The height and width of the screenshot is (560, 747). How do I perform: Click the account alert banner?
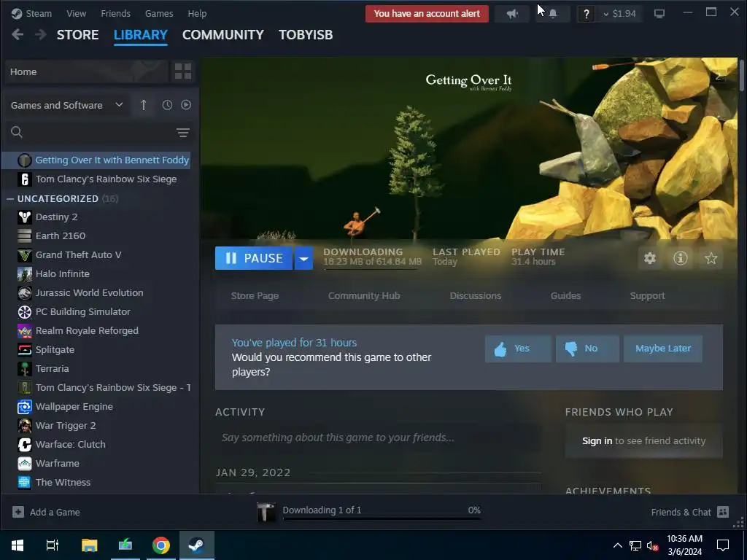tap(427, 13)
